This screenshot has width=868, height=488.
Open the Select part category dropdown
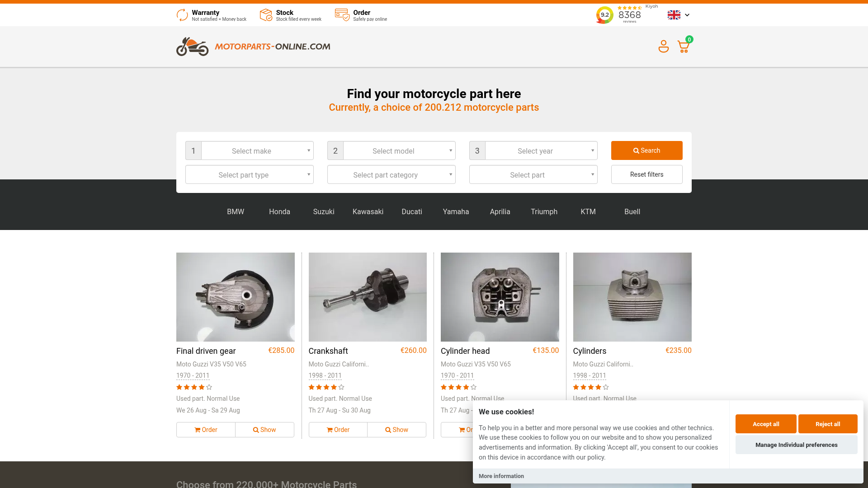[392, 174]
